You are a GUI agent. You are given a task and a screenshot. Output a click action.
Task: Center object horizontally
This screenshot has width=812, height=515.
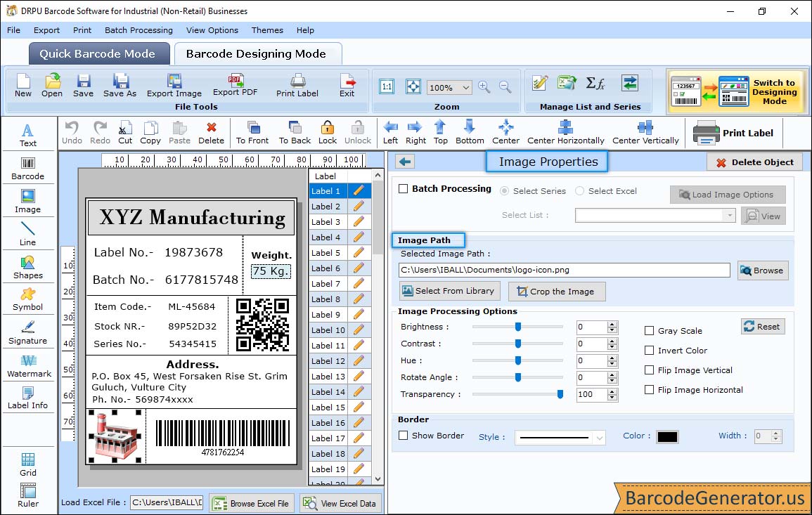pos(565,133)
